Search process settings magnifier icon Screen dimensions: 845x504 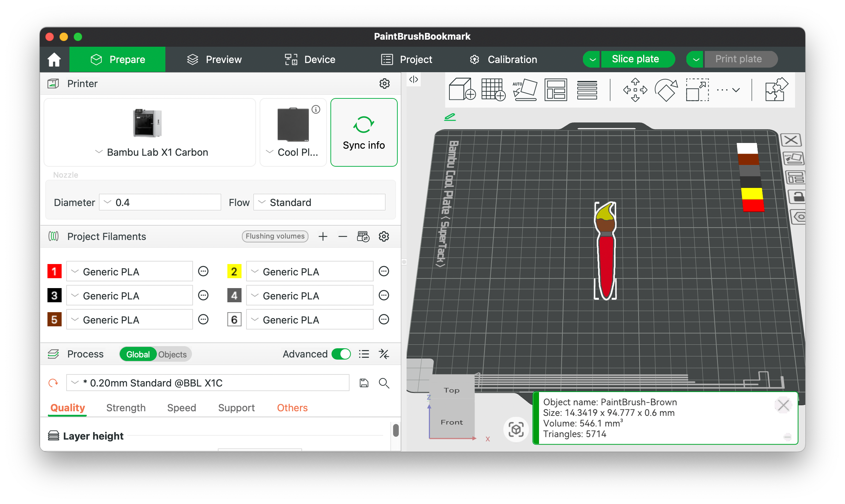(x=384, y=383)
